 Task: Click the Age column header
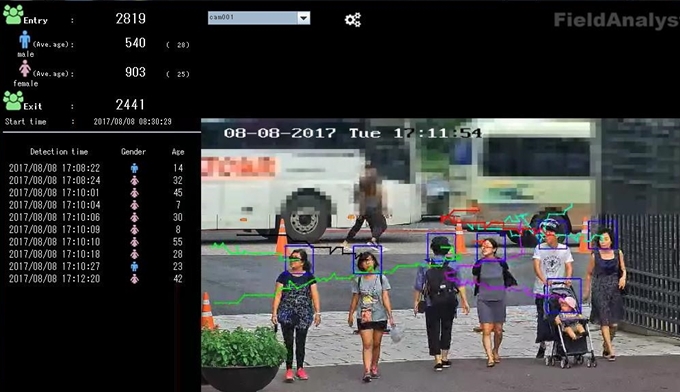pyautogui.click(x=178, y=152)
